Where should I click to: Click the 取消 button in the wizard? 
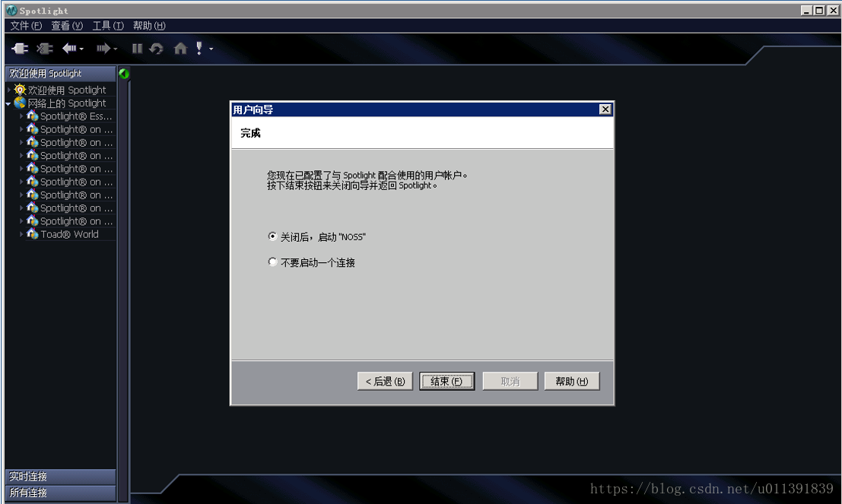coord(510,381)
